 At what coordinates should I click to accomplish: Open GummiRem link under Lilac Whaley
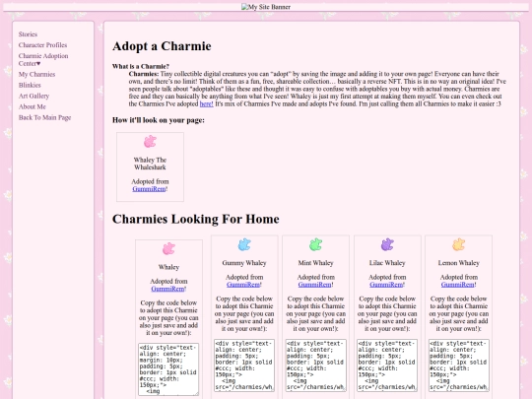coord(386,285)
